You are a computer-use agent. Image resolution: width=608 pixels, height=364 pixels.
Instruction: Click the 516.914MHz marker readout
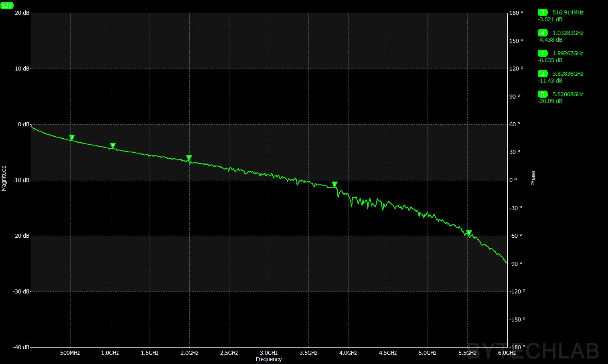pyautogui.click(x=568, y=12)
